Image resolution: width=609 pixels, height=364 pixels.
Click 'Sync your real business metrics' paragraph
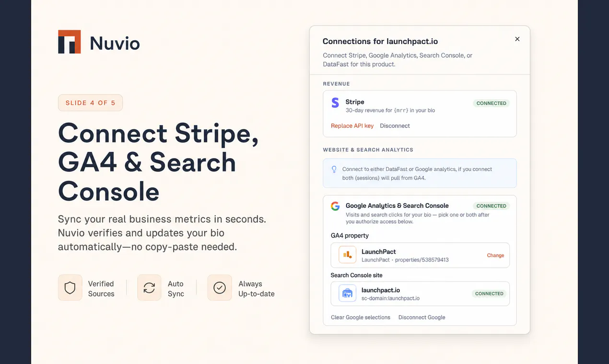pyautogui.click(x=162, y=233)
